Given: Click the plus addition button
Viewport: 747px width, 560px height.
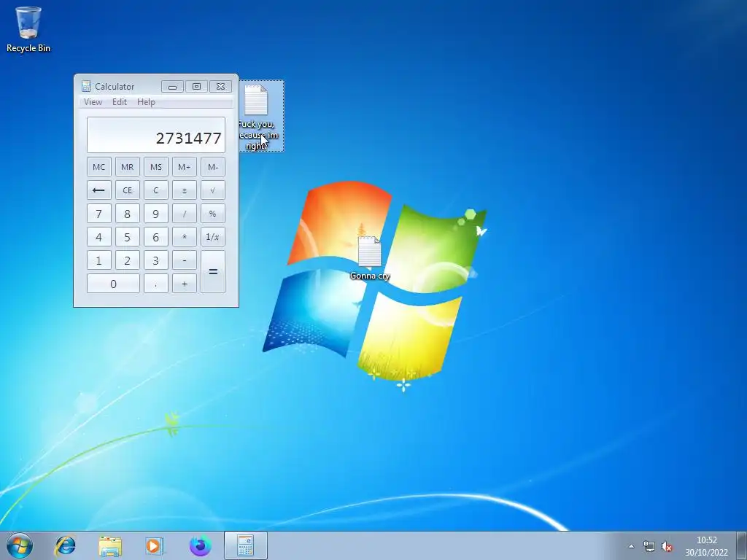Looking at the screenshot, I should 185,284.
